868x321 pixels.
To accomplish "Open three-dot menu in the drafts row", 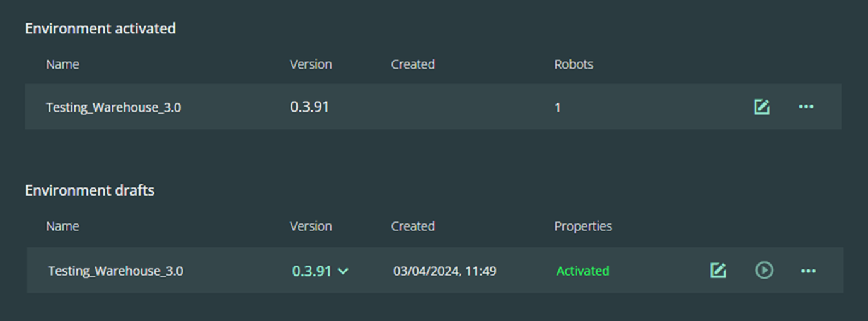I will 808,271.
